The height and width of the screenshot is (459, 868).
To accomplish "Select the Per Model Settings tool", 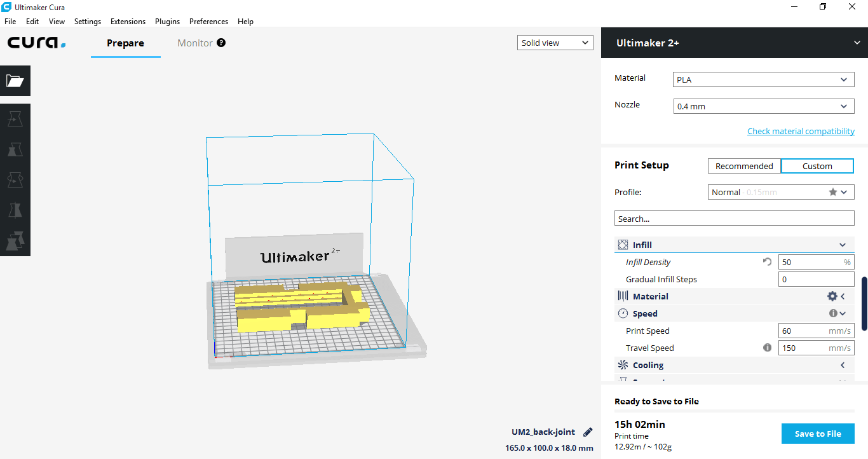I will click(x=15, y=241).
